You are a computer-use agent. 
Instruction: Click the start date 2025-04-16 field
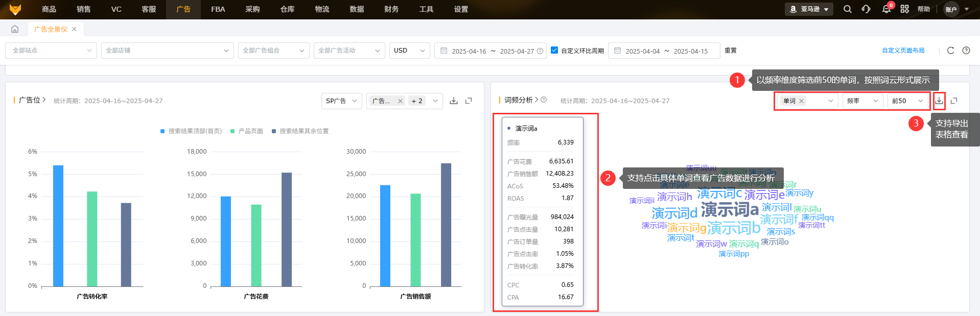[469, 51]
